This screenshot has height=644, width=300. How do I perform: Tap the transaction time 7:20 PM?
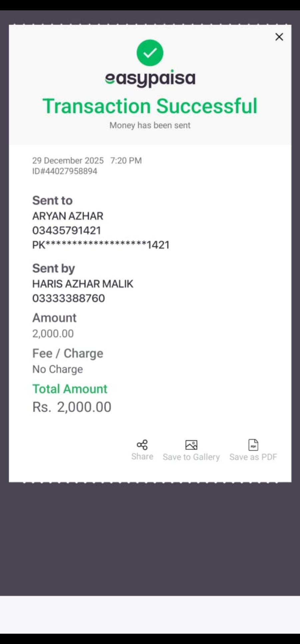tap(126, 160)
